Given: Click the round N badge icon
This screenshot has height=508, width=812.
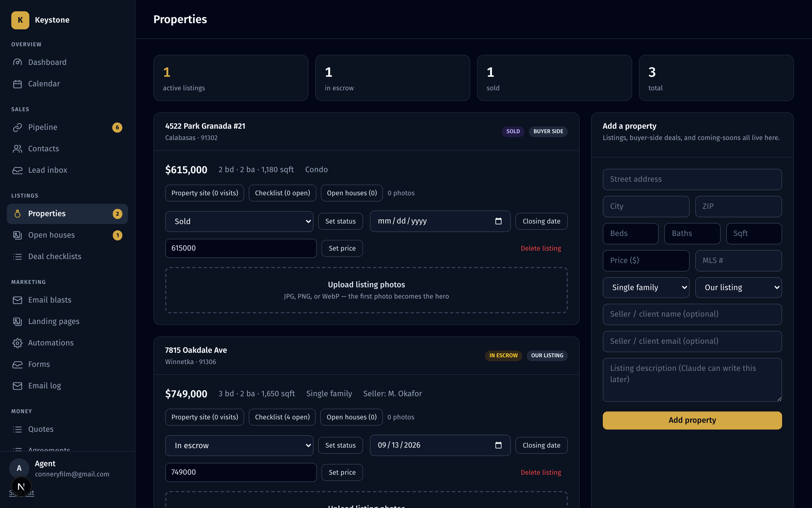Looking at the screenshot, I should tap(21, 487).
